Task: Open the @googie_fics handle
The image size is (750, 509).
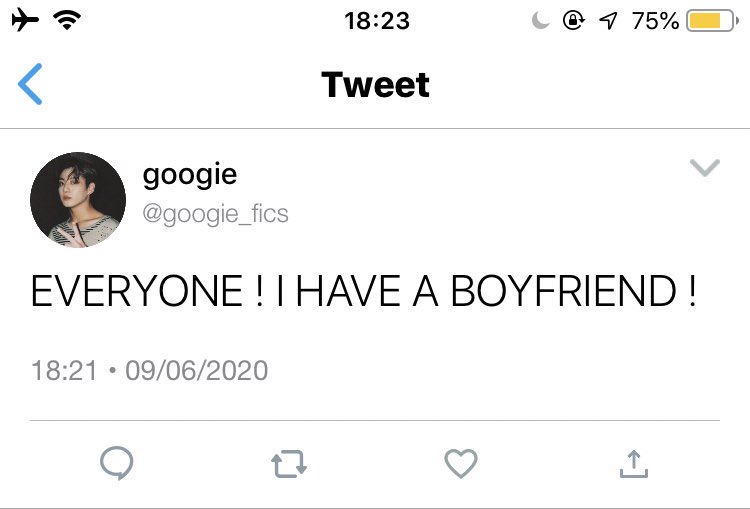Action: point(215,213)
